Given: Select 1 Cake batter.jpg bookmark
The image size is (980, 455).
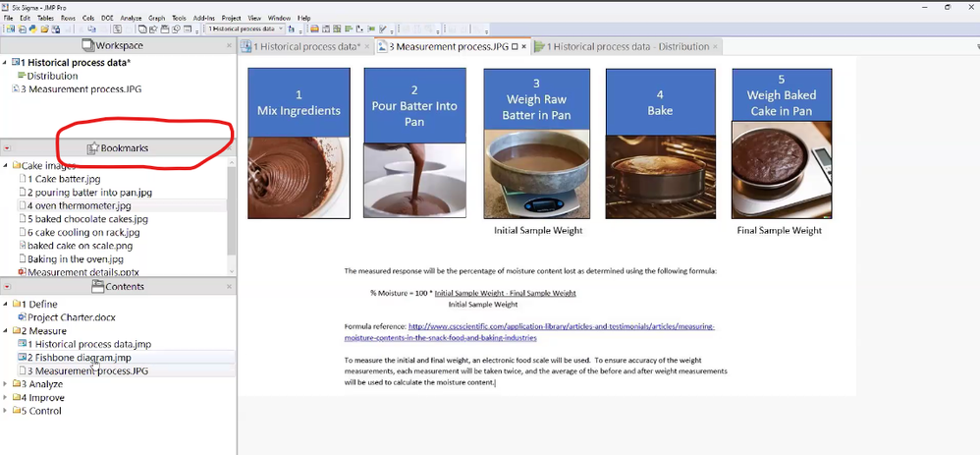Looking at the screenshot, I should [x=64, y=179].
